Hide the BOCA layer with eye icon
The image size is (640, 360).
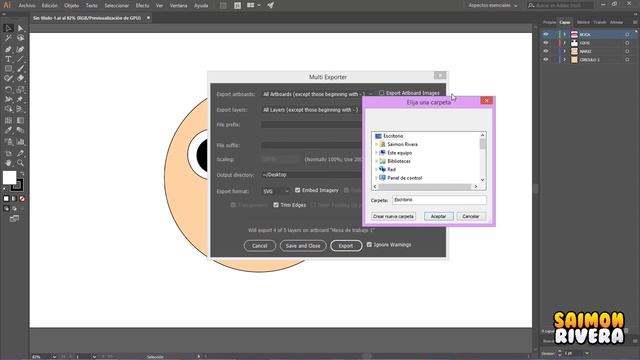[546, 34]
